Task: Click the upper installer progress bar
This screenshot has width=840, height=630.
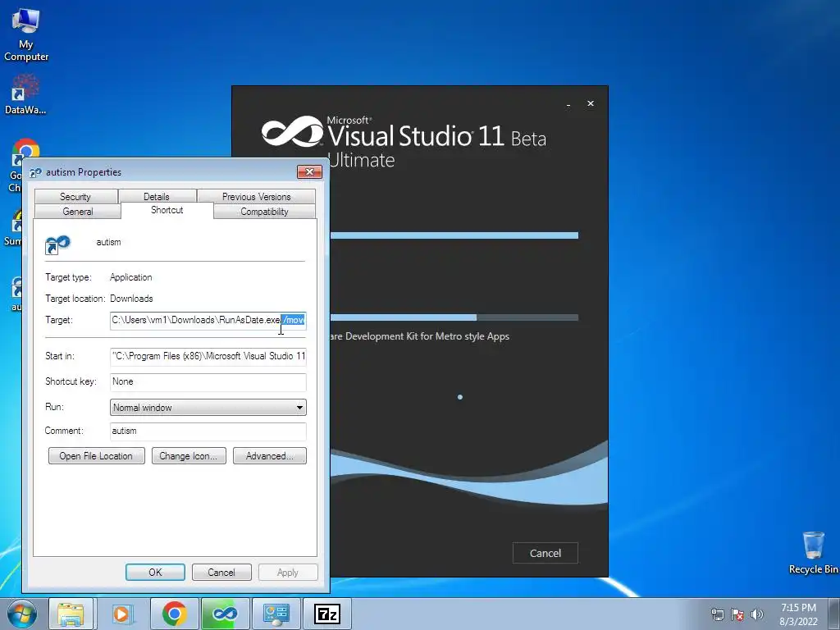Action: pyautogui.click(x=454, y=235)
